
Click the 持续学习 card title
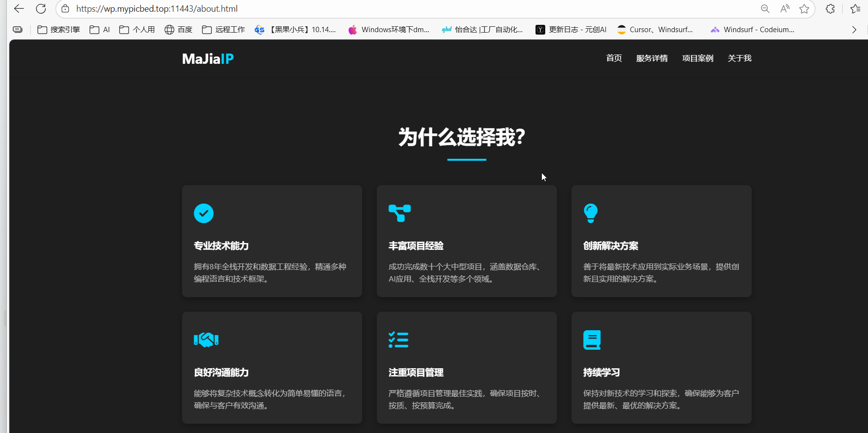[601, 373]
